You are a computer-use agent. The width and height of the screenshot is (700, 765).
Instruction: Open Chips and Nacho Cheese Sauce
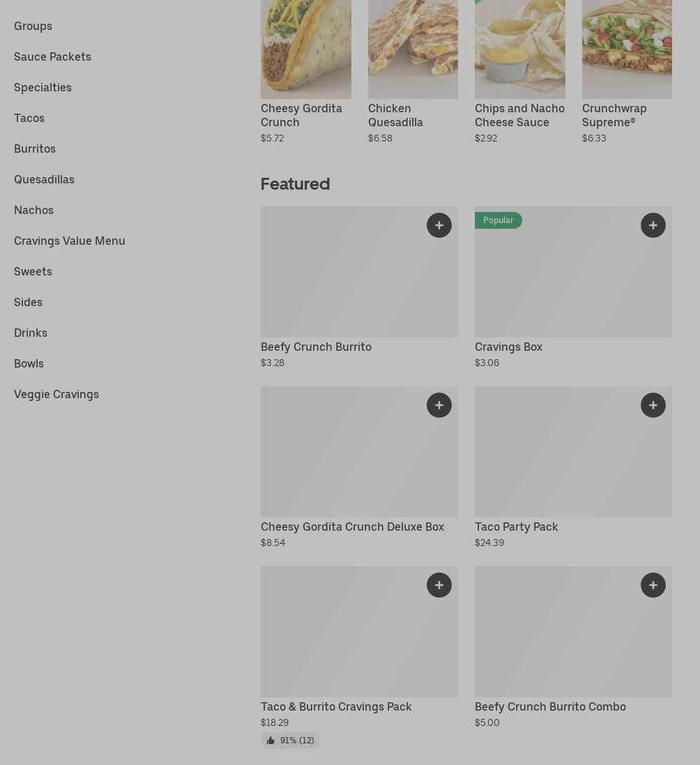519,115
